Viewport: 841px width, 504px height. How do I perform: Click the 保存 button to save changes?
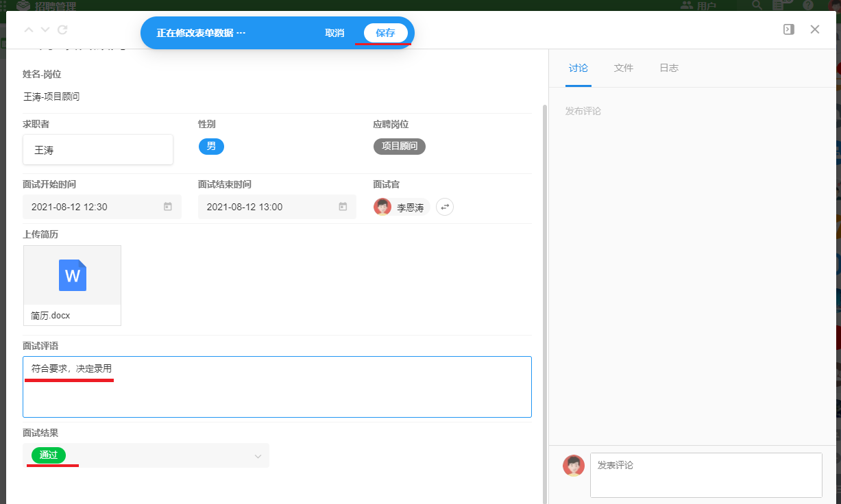(385, 33)
